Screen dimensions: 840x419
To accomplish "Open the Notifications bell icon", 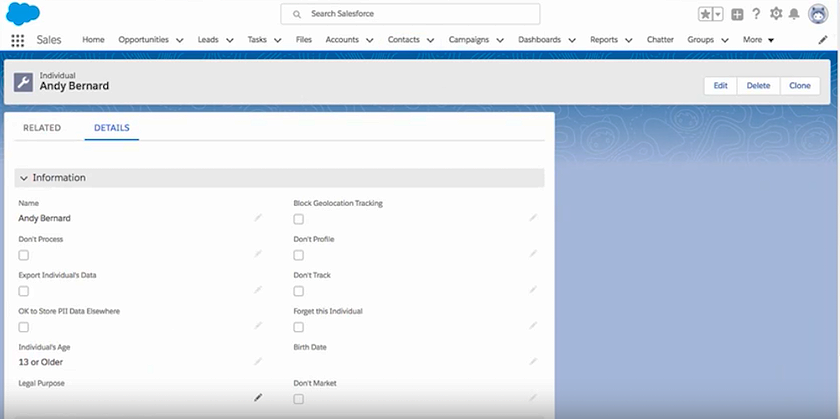I will tap(794, 14).
